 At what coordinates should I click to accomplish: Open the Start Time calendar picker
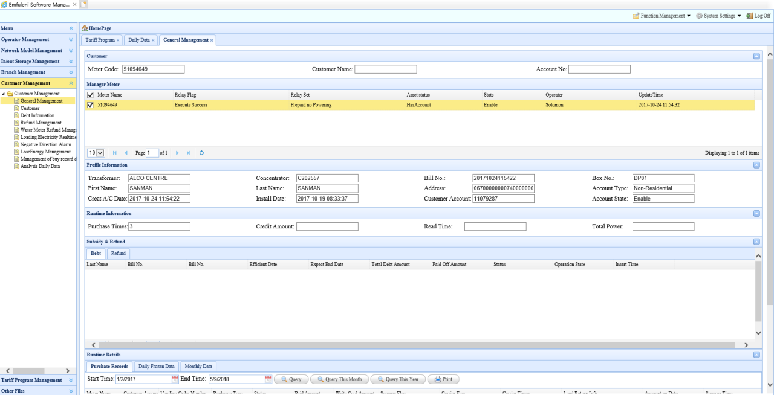(175, 379)
